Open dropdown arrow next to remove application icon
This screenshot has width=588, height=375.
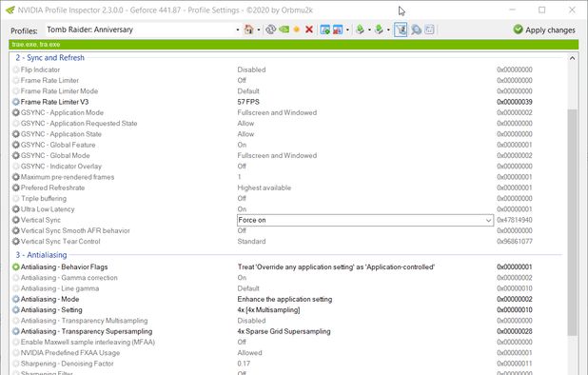347,30
